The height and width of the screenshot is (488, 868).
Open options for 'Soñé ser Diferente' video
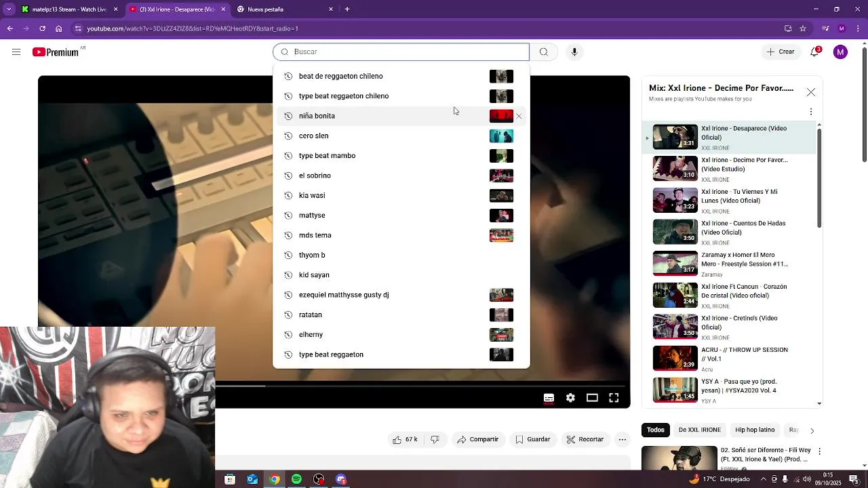point(819,451)
